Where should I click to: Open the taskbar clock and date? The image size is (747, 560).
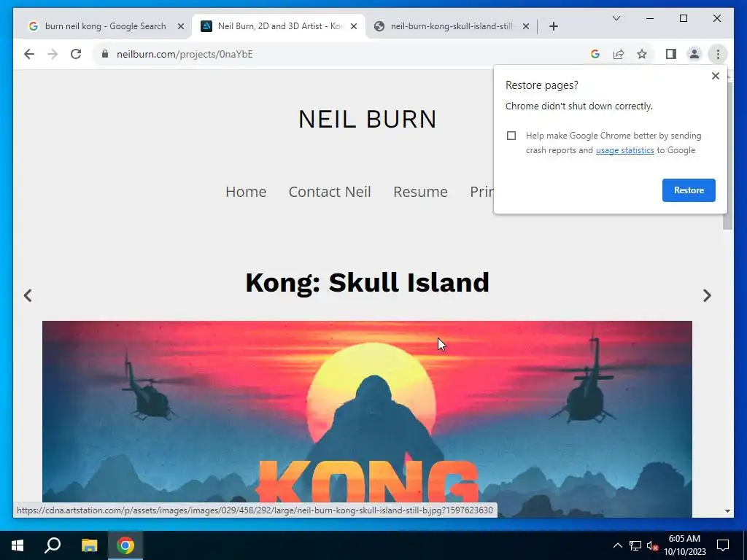pyautogui.click(x=684, y=545)
